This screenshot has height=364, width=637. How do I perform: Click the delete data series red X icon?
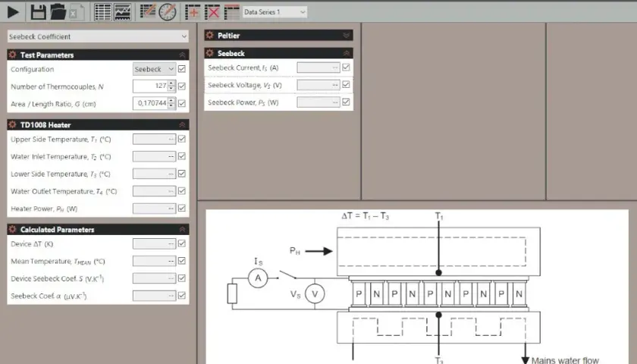(x=212, y=12)
